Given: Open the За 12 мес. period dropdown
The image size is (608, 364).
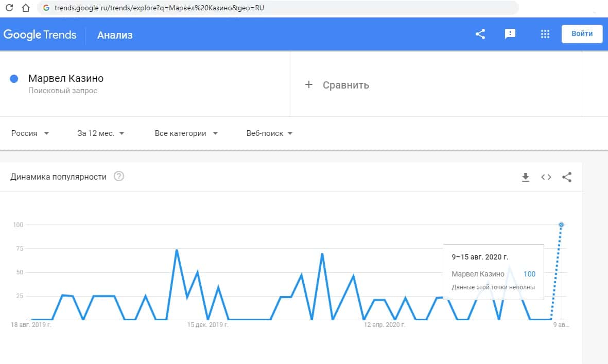Looking at the screenshot, I should (101, 133).
